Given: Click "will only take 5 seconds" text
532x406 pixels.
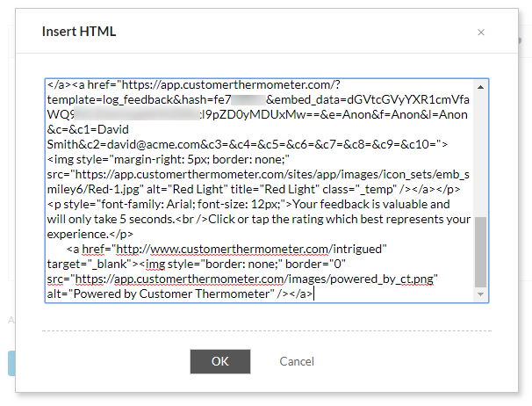Looking at the screenshot, I should 111,219.
